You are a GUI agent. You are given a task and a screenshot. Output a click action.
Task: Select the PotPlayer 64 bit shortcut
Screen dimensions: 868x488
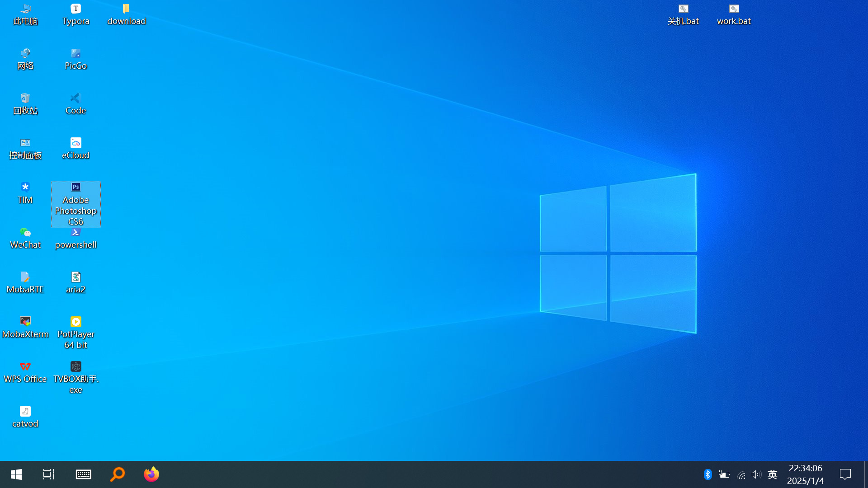click(76, 333)
